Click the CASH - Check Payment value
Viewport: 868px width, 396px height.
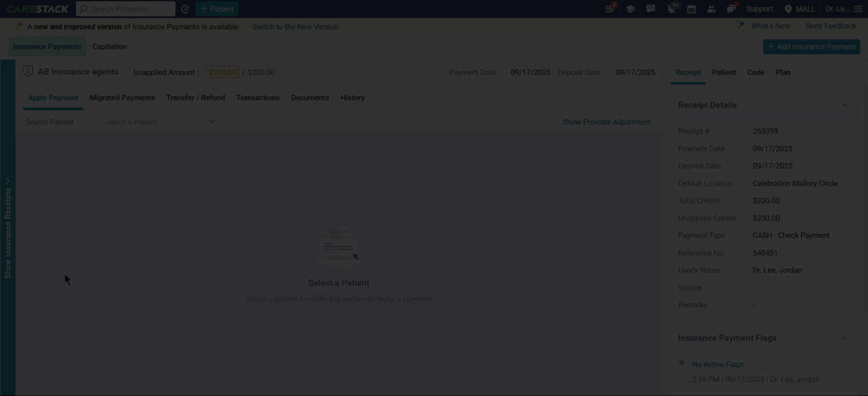pos(791,236)
